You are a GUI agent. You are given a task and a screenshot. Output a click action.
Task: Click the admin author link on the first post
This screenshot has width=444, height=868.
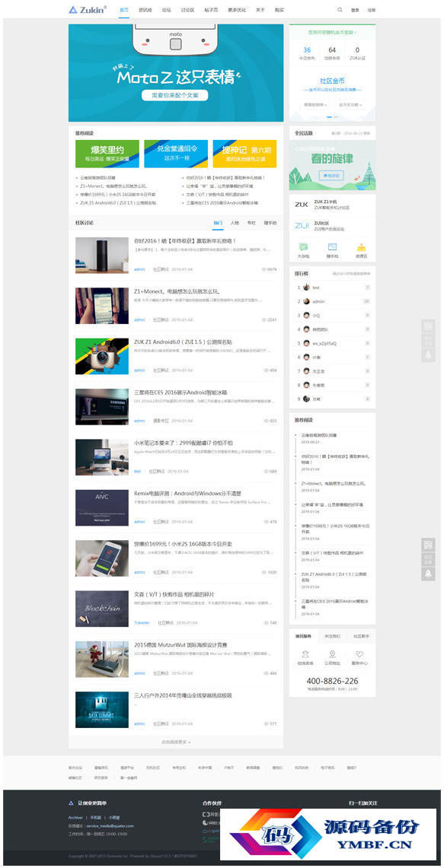(x=139, y=269)
